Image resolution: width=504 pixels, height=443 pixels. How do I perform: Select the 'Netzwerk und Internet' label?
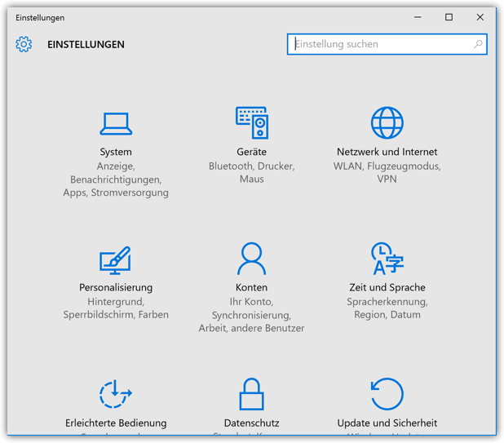tap(387, 152)
